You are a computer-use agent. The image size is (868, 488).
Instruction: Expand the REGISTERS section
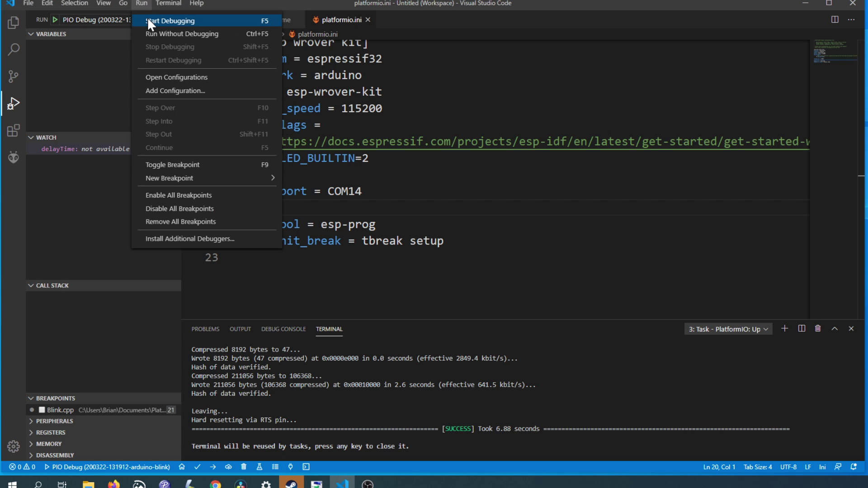pos(104,432)
